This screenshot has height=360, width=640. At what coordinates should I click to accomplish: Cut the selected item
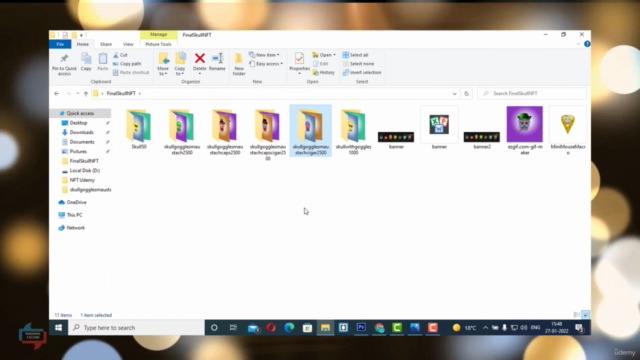click(120, 55)
